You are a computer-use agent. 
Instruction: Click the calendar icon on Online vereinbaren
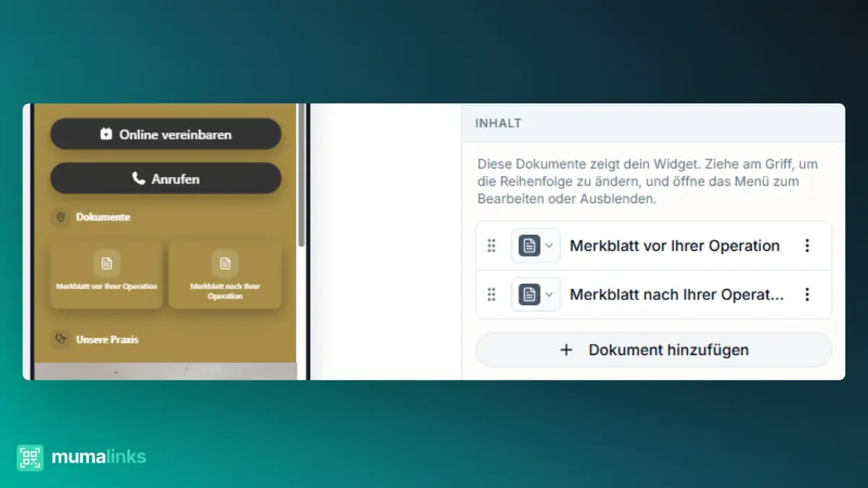(106, 134)
